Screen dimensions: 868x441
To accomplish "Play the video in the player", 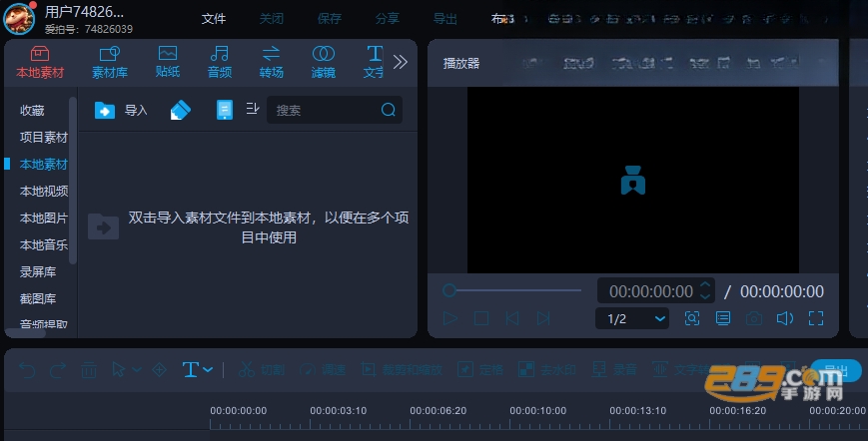I will (450, 318).
